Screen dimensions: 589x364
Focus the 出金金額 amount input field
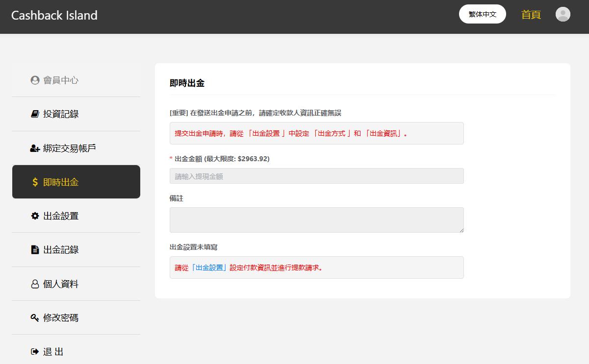coord(317,176)
